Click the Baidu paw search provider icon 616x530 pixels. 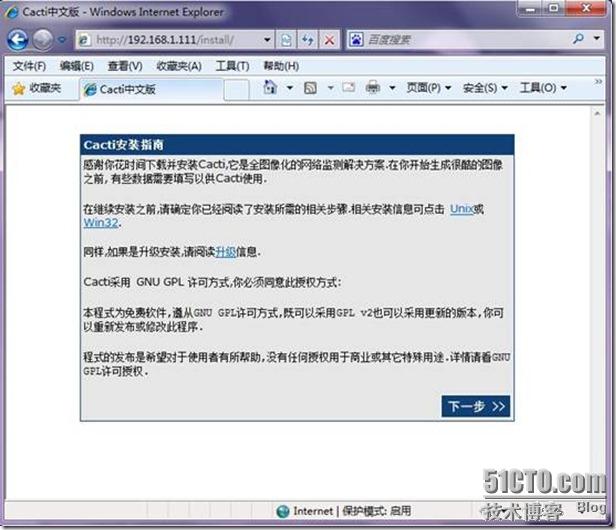coord(356,40)
